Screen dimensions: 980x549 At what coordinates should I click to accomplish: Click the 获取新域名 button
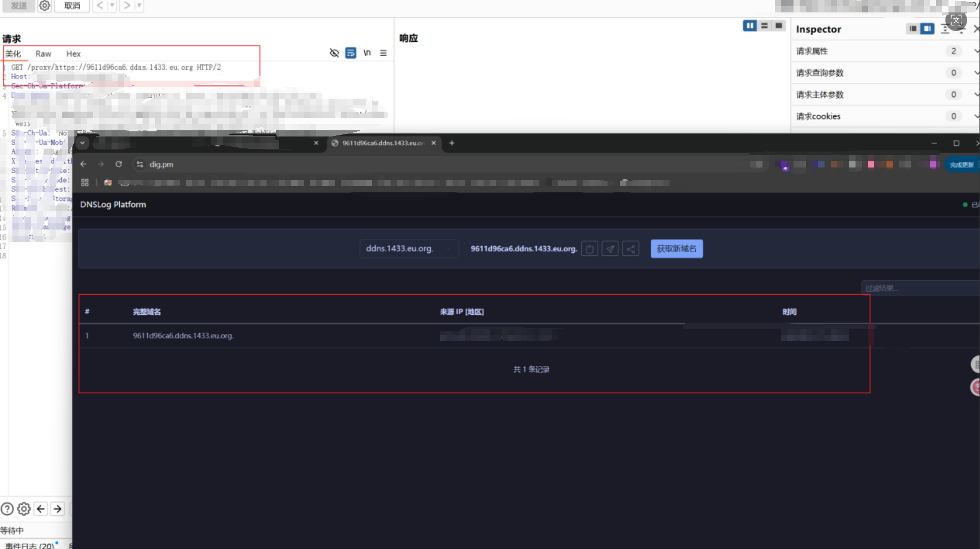[677, 249]
